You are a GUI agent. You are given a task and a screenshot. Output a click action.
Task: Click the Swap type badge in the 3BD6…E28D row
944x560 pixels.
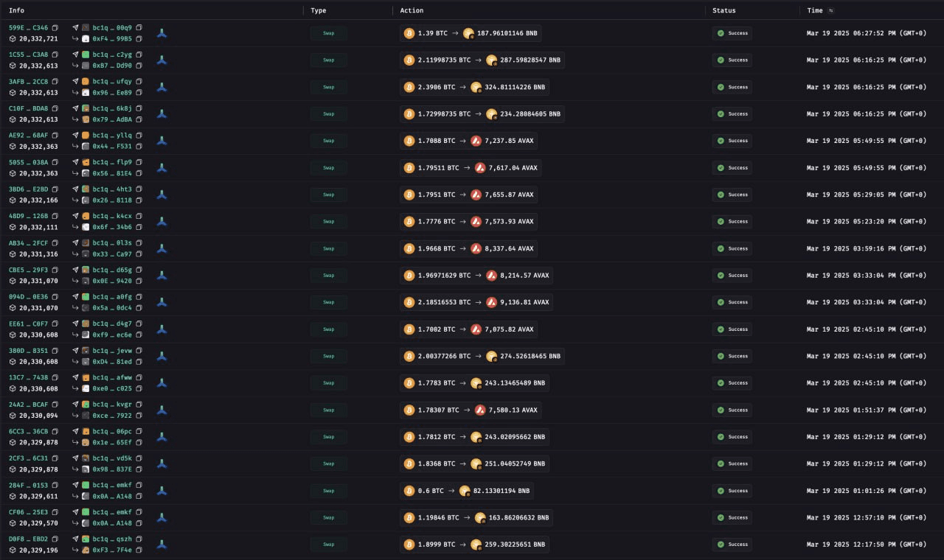(328, 195)
